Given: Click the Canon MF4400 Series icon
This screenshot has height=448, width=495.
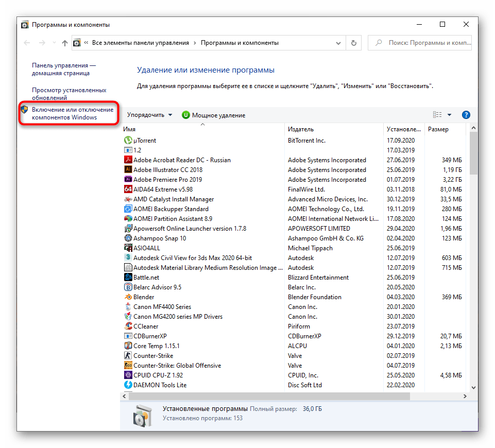Looking at the screenshot, I should click(x=128, y=306).
